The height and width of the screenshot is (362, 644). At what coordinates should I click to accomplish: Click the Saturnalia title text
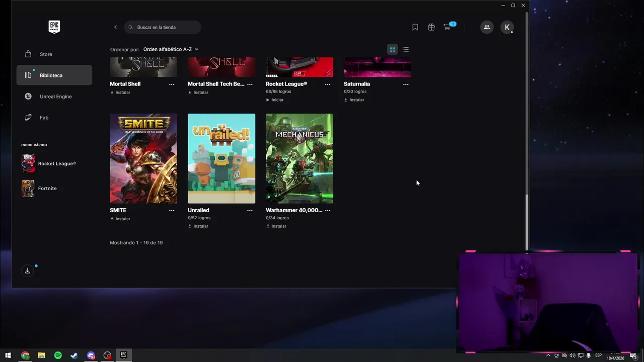pos(357,84)
